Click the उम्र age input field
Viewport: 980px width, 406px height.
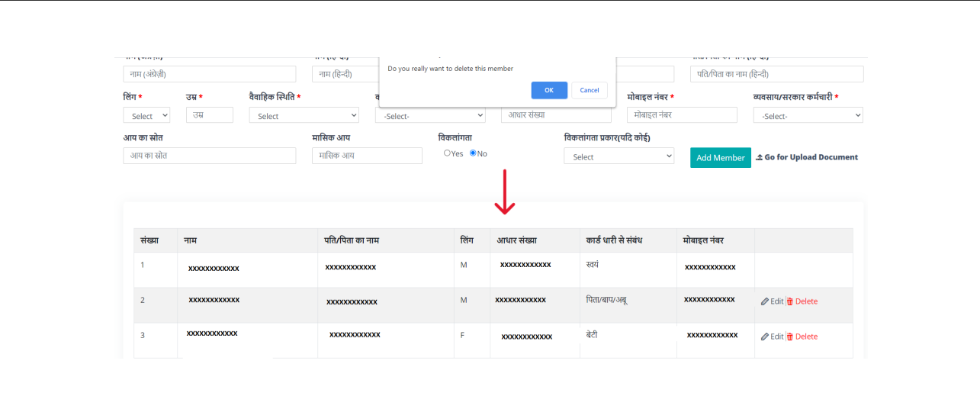click(209, 115)
